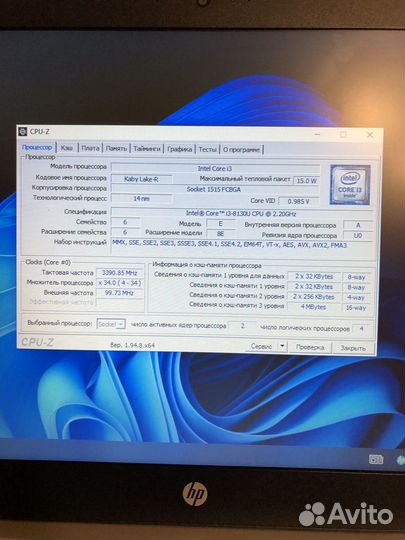The height and width of the screenshot is (540, 405).
Task: Click the CPU-Z title bar icon
Action: (23, 132)
